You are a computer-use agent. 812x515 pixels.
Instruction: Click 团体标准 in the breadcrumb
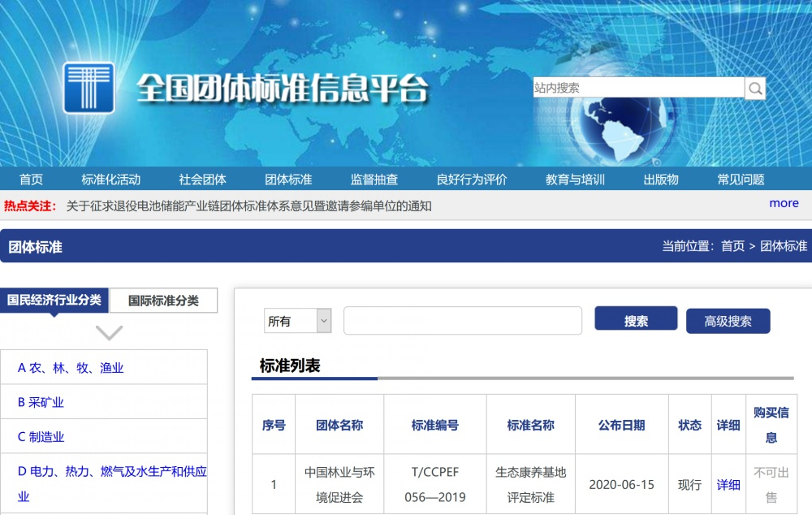coord(784,246)
